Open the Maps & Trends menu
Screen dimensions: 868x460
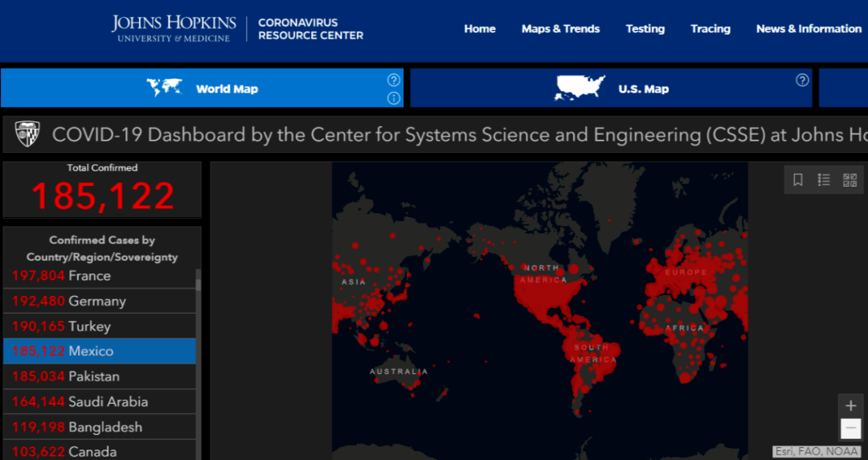click(x=561, y=29)
